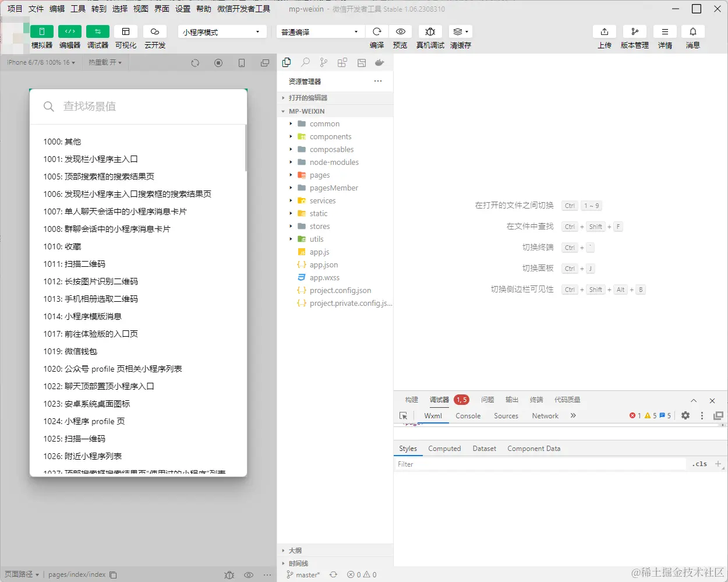Open project.config.json file
728x582 pixels.
tap(335, 290)
